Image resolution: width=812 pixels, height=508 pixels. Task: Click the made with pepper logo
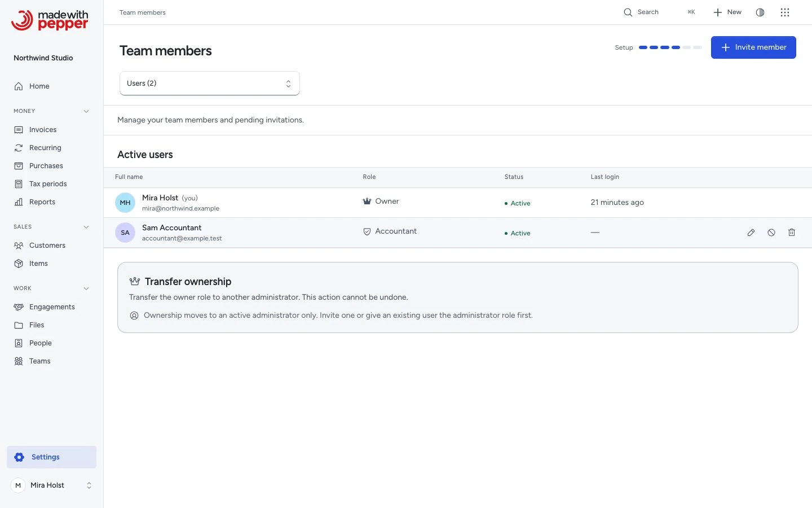click(x=50, y=20)
